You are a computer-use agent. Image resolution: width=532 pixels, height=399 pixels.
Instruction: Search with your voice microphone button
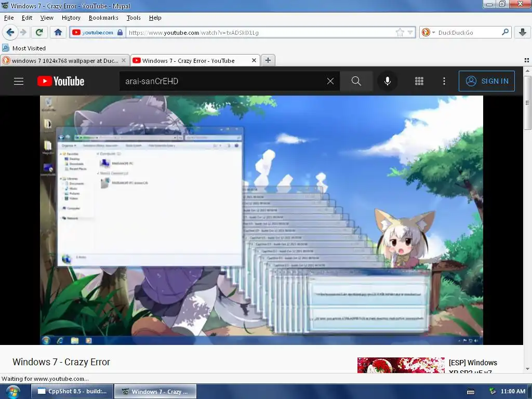click(388, 81)
